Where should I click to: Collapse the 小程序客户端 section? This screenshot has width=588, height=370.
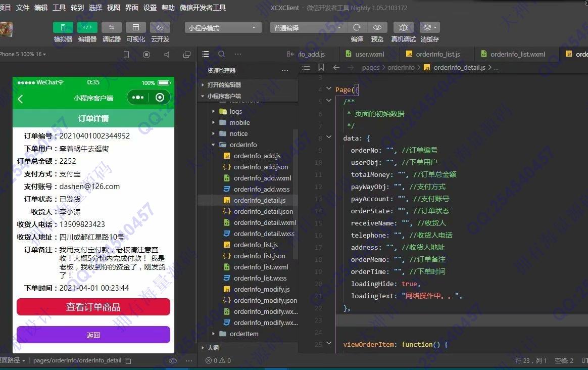[x=248, y=96]
